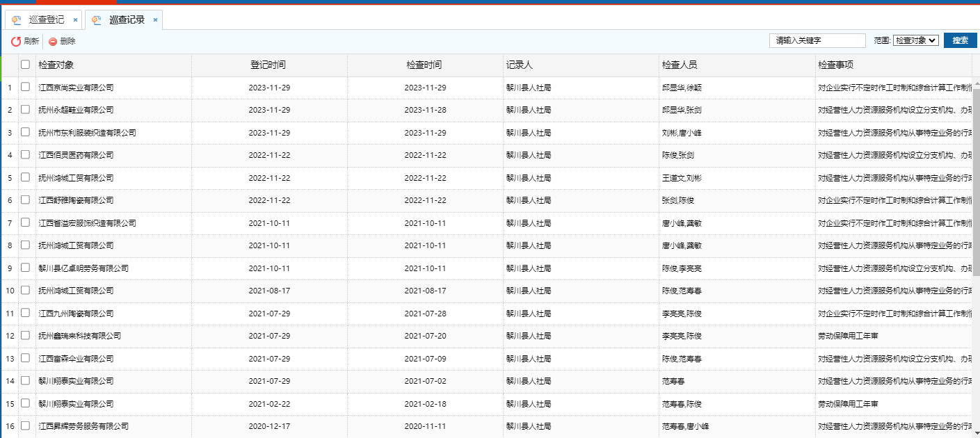Click the 巡查登记 tab icon
Image resolution: width=980 pixels, height=438 pixels.
17,20
